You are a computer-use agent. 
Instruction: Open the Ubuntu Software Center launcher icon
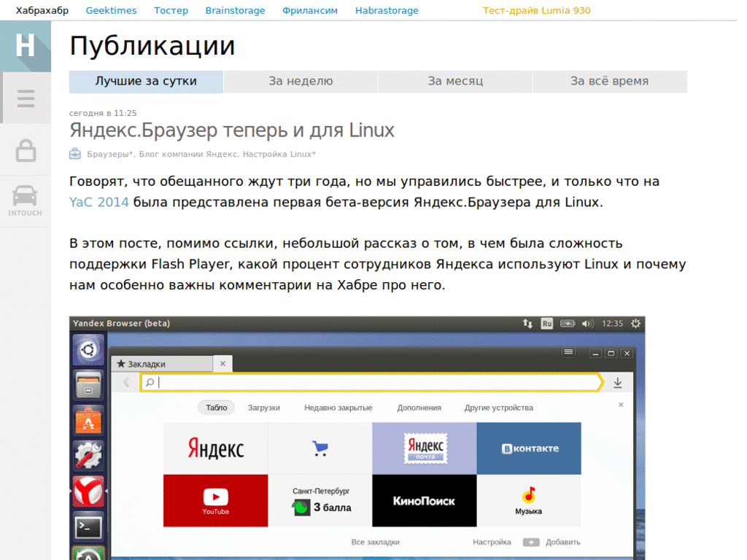pyautogui.click(x=88, y=420)
